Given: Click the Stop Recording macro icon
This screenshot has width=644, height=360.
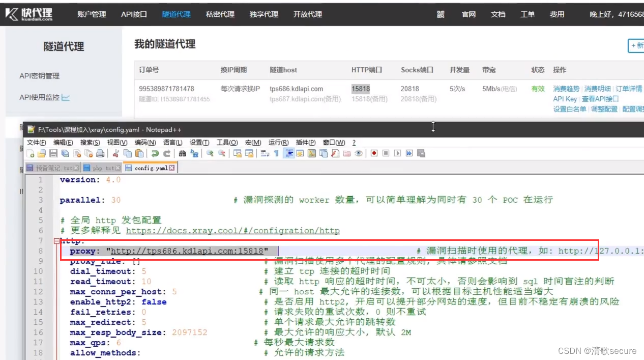Looking at the screenshot, I should tap(386, 153).
